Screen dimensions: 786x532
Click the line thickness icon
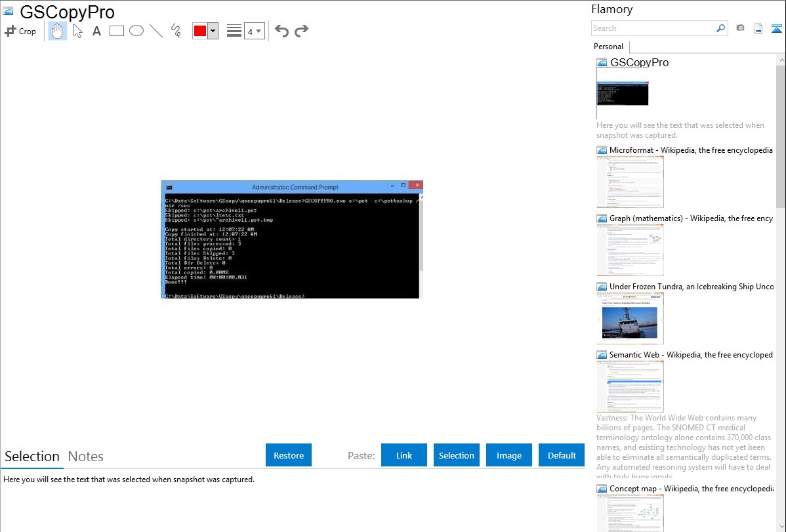coord(234,31)
